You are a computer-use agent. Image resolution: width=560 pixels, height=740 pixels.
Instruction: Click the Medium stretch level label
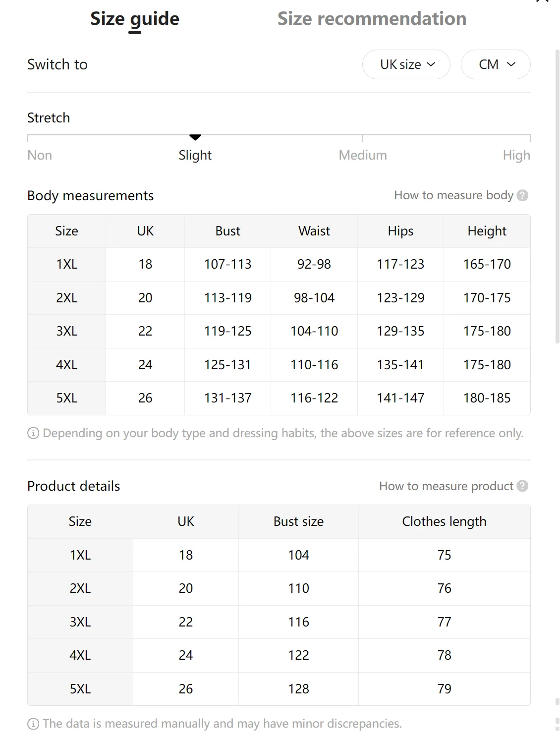pos(363,155)
